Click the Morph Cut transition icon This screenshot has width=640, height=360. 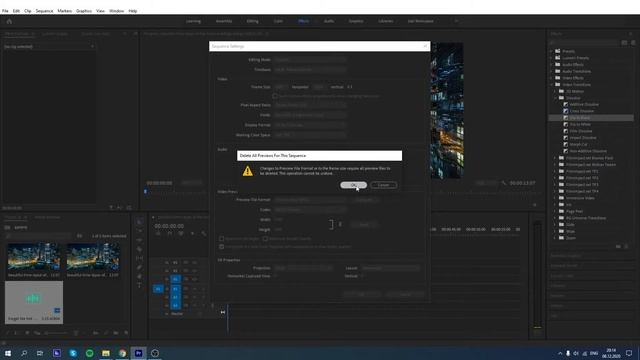click(x=566, y=144)
